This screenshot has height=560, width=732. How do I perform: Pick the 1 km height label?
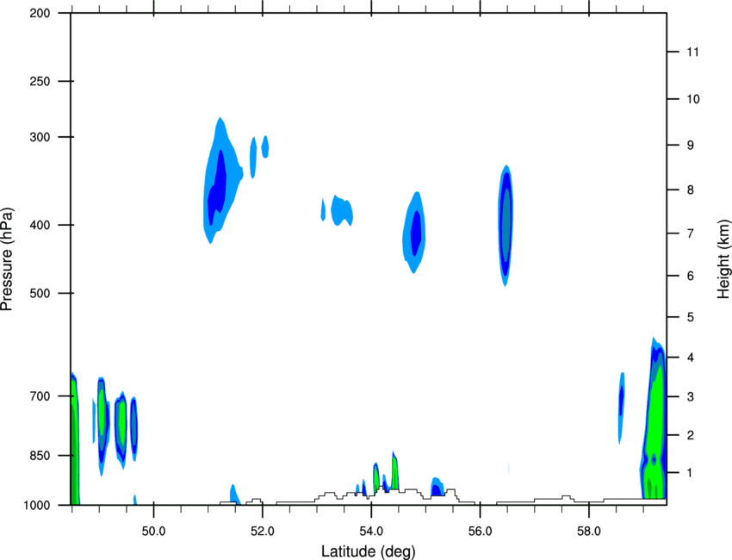pyautogui.click(x=691, y=473)
